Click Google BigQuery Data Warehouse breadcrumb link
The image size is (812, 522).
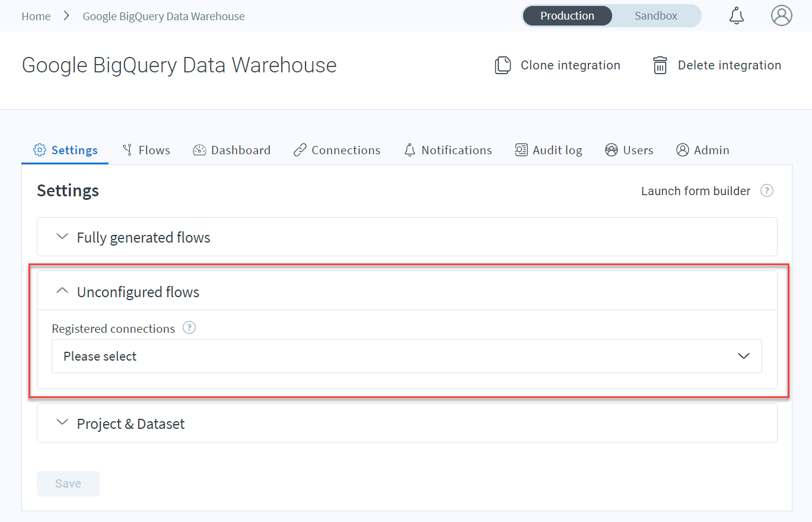164,16
